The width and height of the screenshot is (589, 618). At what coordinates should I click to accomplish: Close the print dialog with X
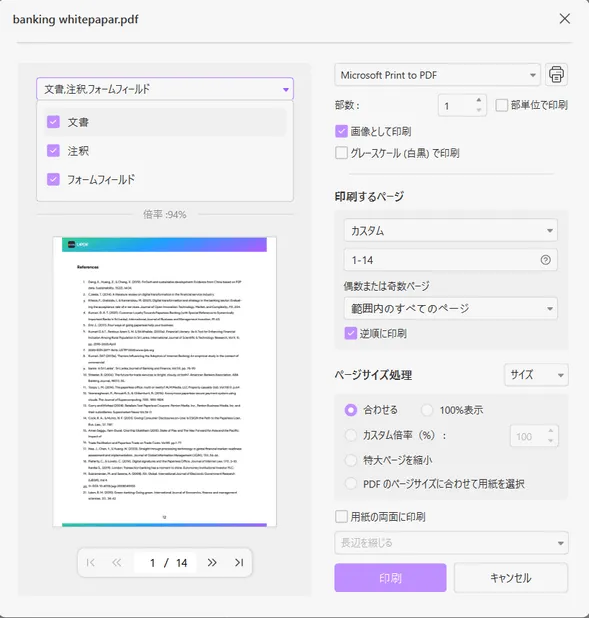point(565,19)
